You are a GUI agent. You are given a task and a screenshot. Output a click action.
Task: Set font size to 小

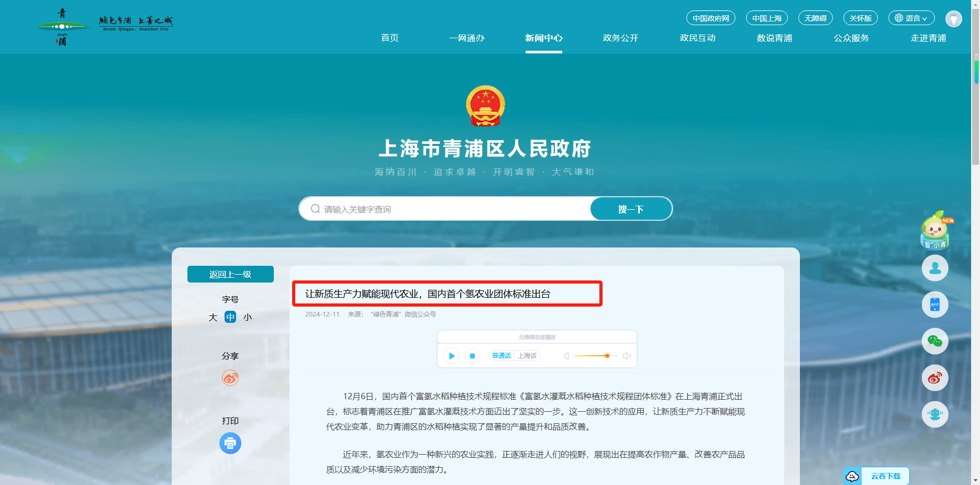pos(248,318)
